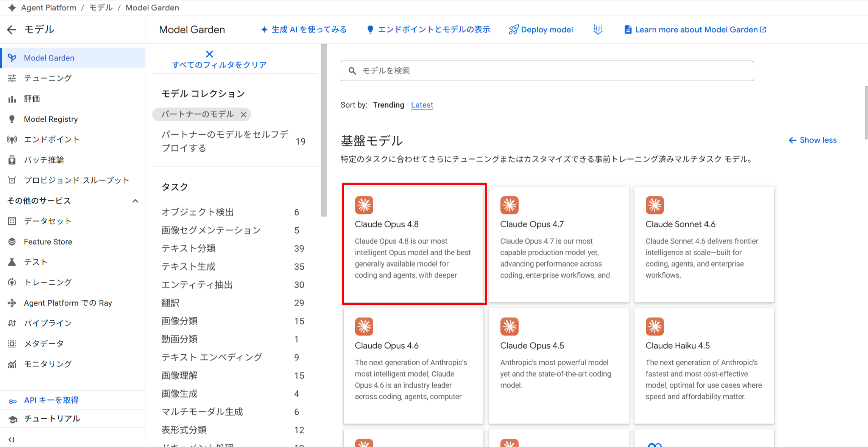Sort models by Trending
The width and height of the screenshot is (868, 447).
pyautogui.click(x=388, y=105)
